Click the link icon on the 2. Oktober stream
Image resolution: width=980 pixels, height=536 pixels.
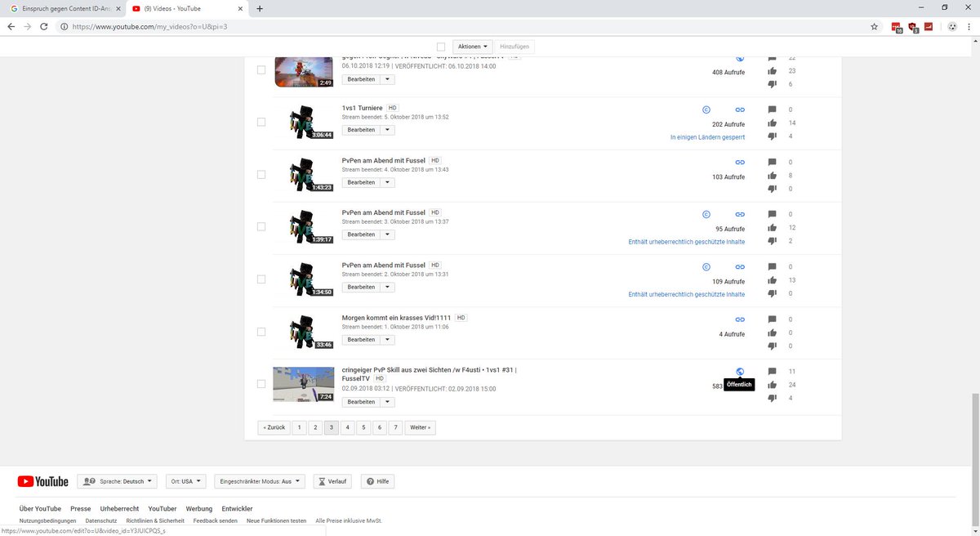click(740, 266)
